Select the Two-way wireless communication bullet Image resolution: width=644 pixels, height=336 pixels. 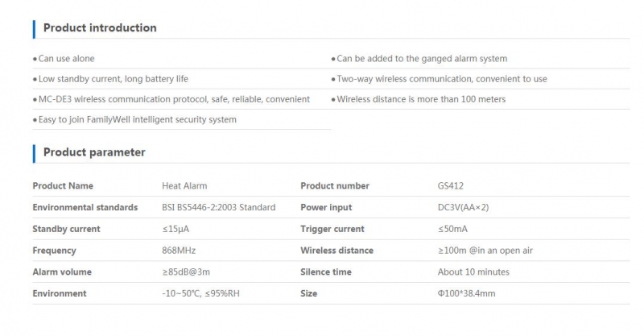(441, 79)
